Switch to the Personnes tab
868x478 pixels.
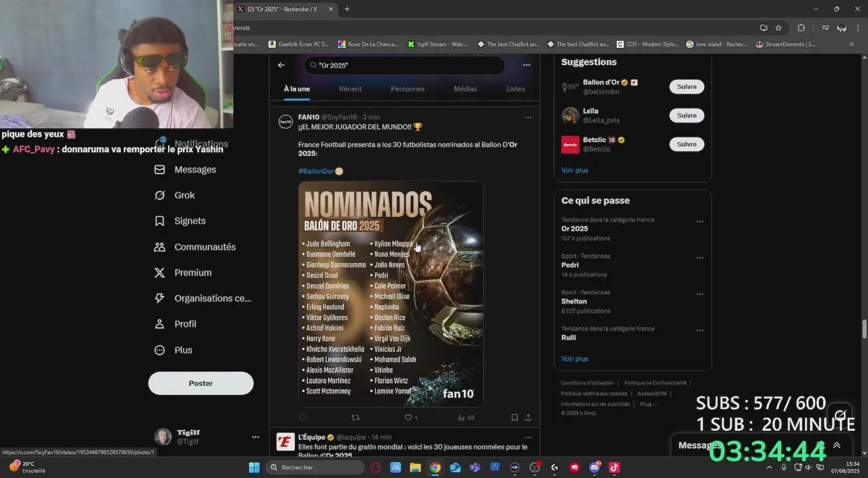click(407, 89)
